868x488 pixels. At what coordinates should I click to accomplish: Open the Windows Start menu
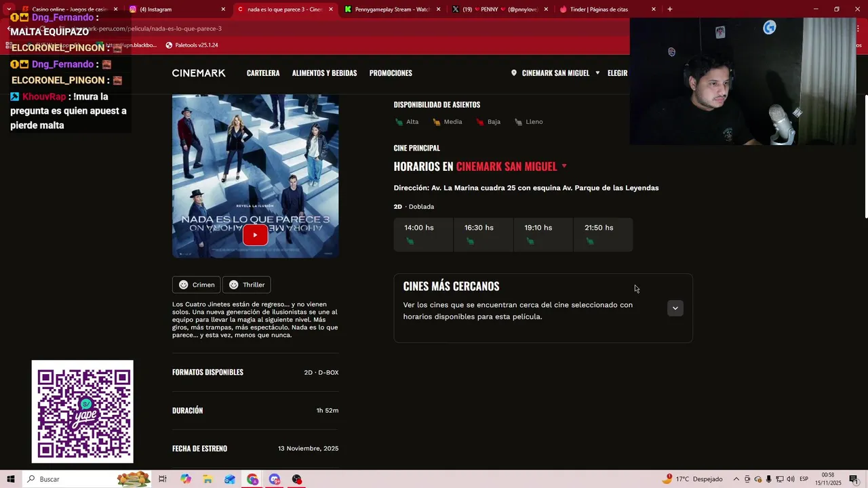(x=11, y=479)
